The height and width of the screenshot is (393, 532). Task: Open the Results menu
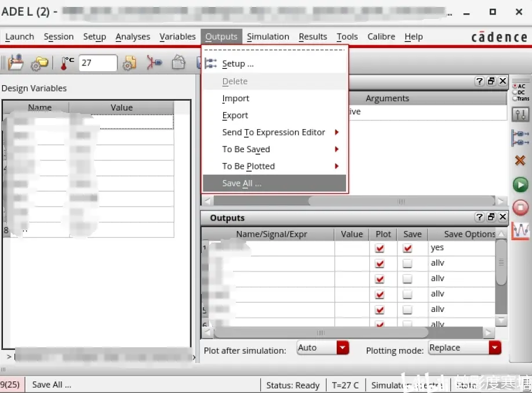tap(312, 36)
